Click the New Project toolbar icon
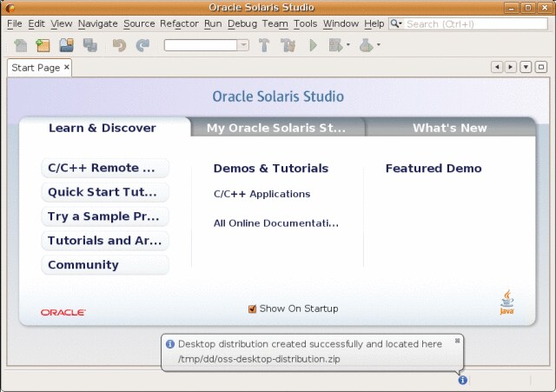The image size is (556, 392). point(43,45)
